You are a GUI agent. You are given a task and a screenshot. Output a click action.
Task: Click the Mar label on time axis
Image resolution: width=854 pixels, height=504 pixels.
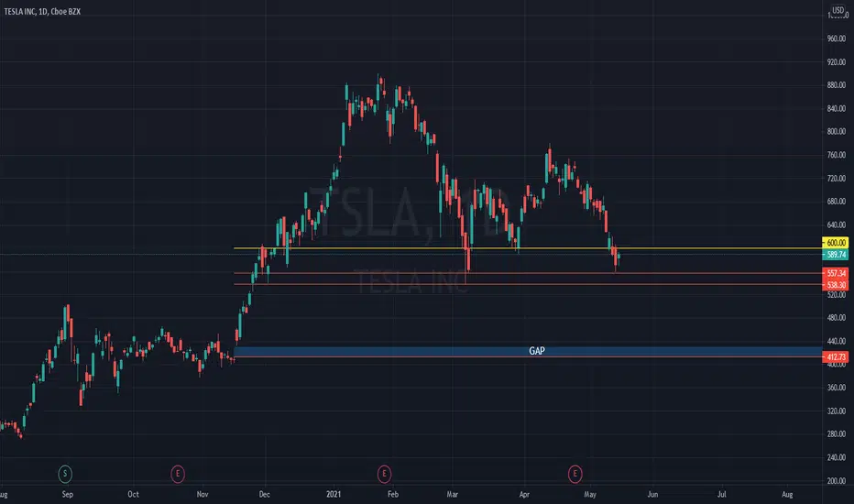pos(452,494)
